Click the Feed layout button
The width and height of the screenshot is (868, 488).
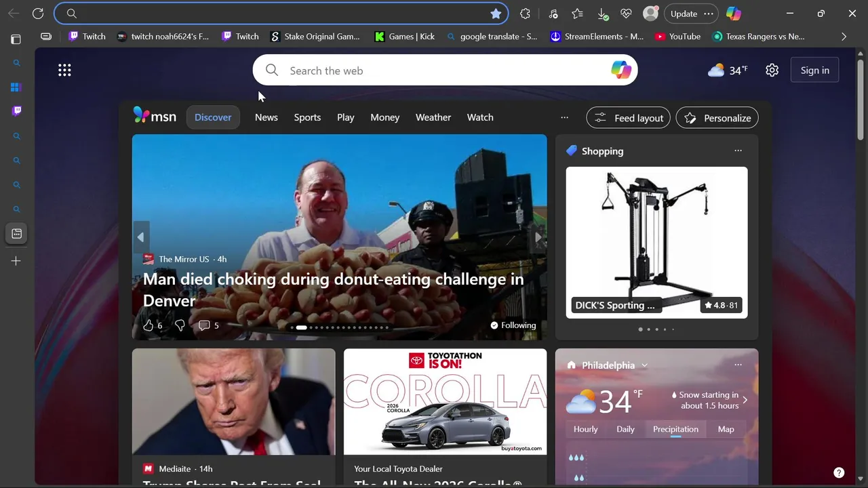629,118
